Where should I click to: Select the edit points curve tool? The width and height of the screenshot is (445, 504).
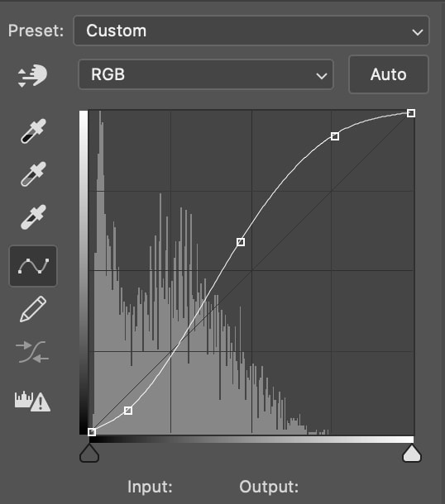(33, 266)
